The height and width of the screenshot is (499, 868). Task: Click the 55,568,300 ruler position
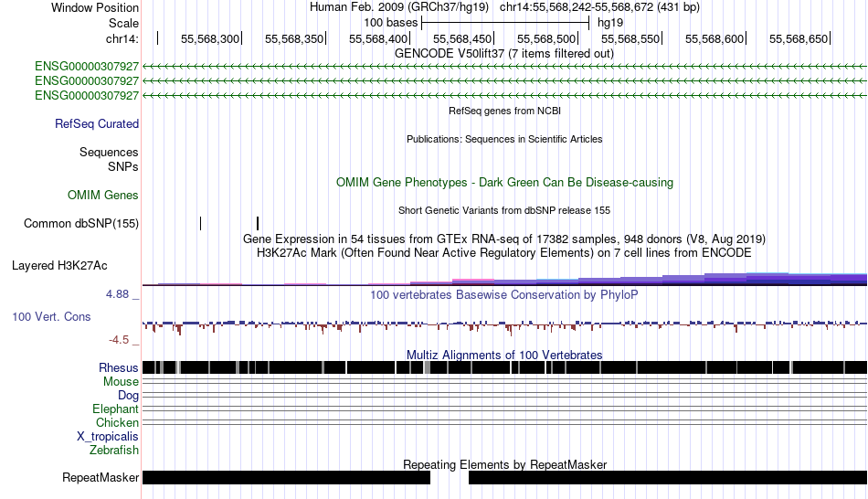(210, 38)
